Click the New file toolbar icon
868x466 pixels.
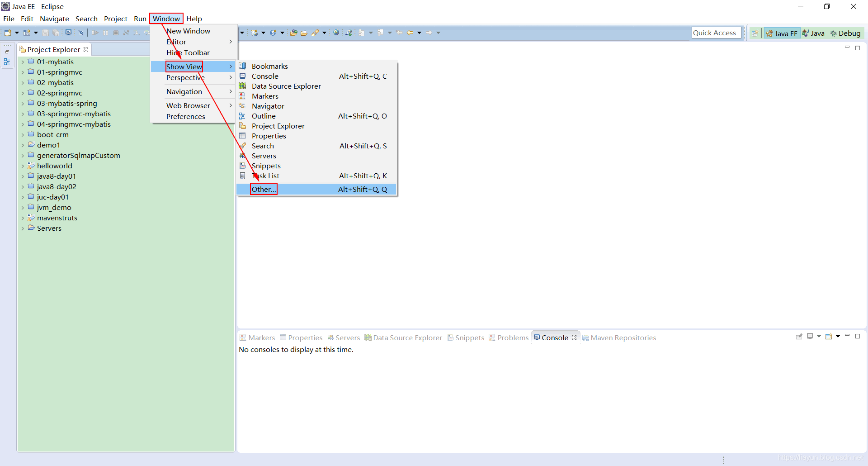coord(8,33)
